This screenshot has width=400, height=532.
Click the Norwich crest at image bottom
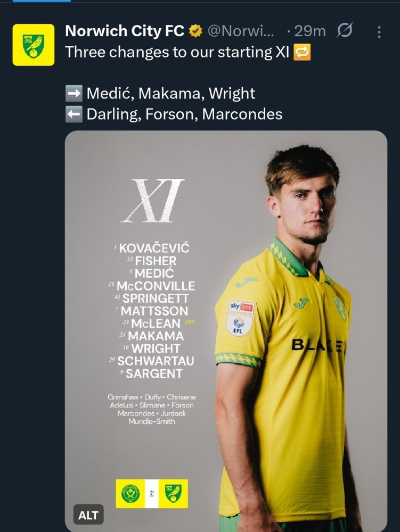[x=173, y=493]
